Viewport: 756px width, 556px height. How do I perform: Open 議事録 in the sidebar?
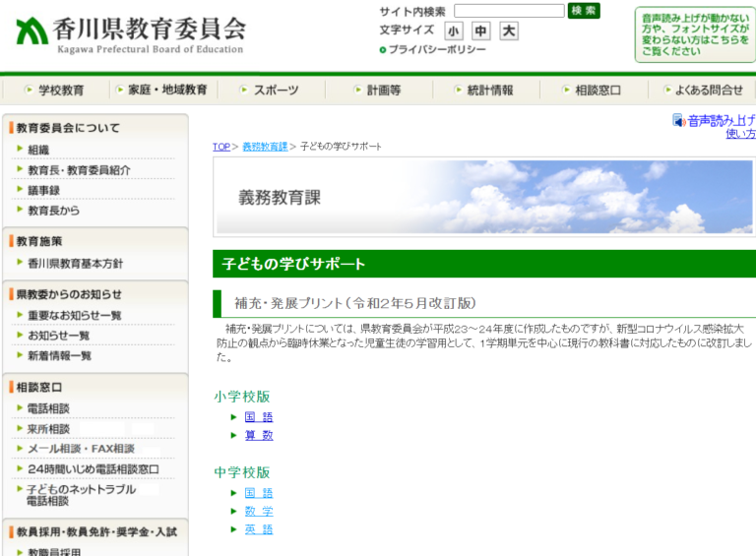43,190
